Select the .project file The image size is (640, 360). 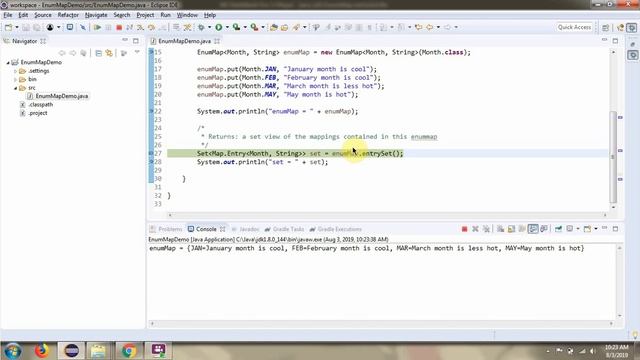[x=38, y=113]
